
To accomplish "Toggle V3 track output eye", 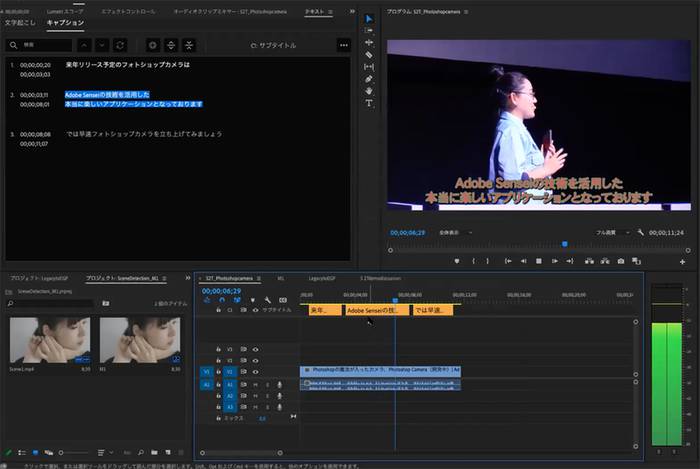I will [255, 349].
